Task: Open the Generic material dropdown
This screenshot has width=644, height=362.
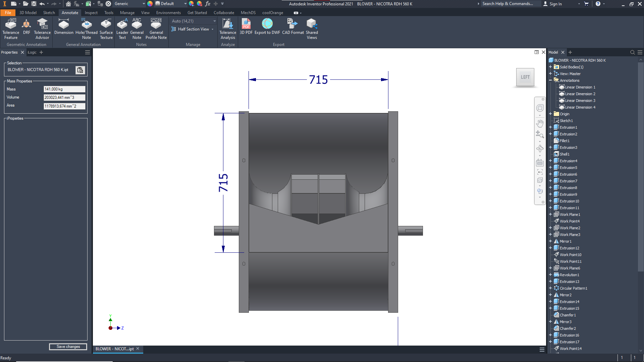Action: [144, 4]
